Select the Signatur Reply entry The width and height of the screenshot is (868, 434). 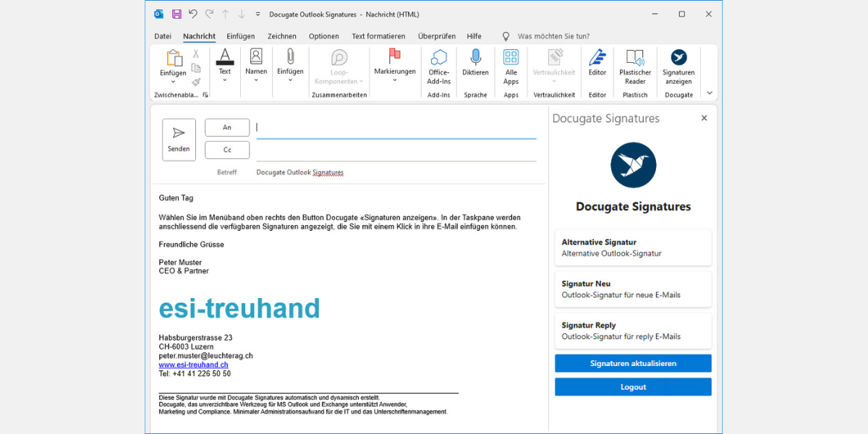click(633, 330)
